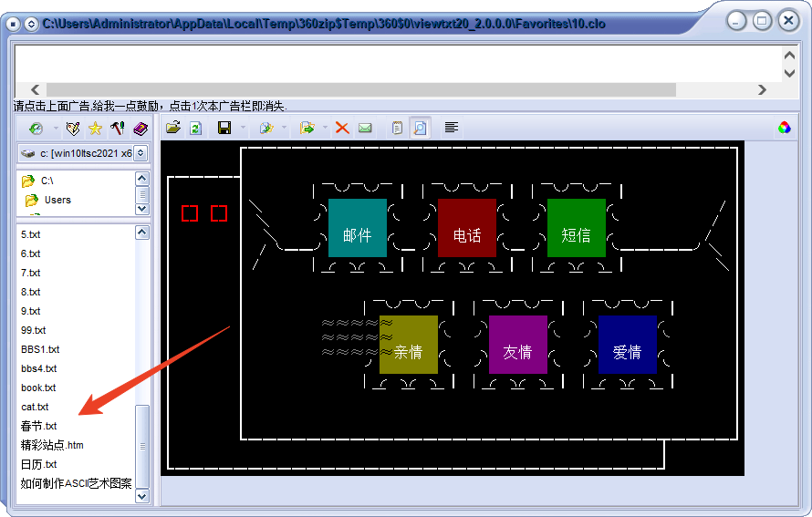
Task: Open file book.txt in list
Action: [38, 388]
